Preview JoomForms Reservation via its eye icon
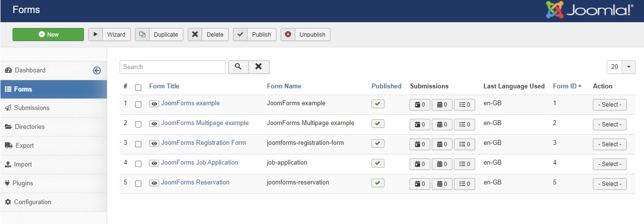 [154, 183]
